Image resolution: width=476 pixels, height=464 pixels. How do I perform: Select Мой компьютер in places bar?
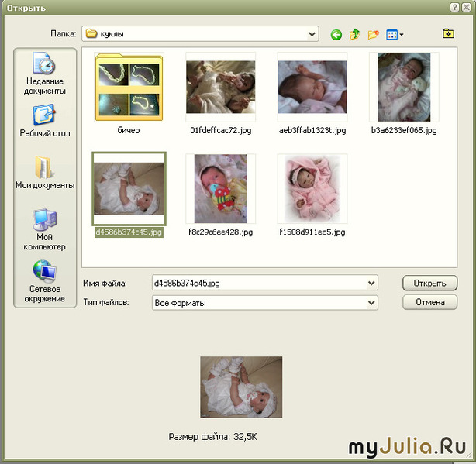(x=45, y=229)
